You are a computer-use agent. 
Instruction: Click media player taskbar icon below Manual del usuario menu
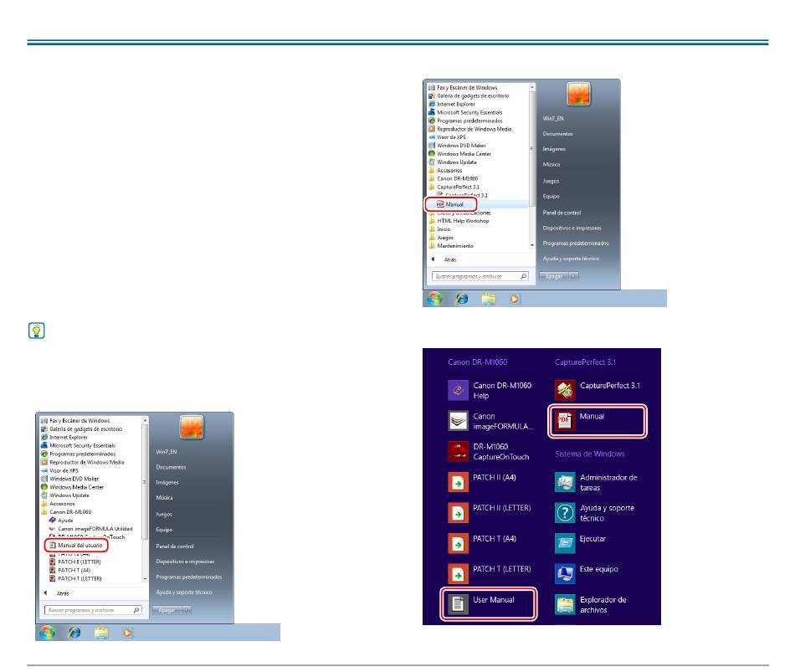pyautogui.click(x=127, y=633)
